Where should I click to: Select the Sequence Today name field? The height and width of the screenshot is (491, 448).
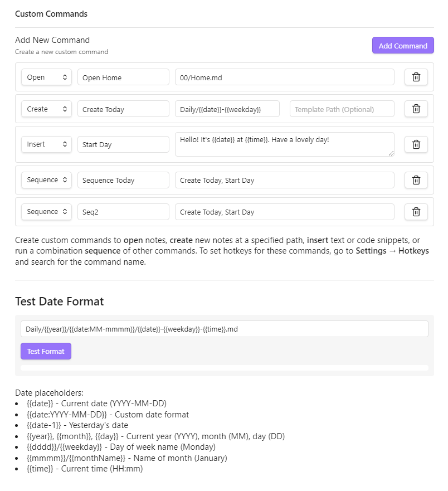click(123, 179)
